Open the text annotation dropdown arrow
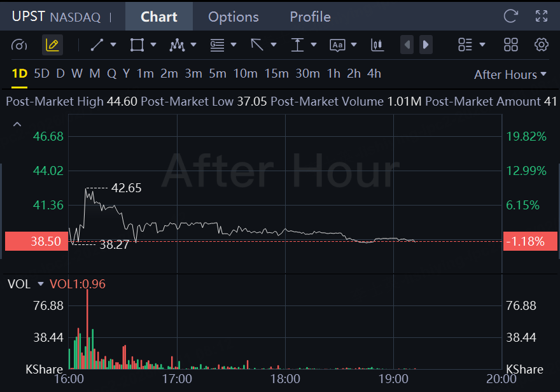 pos(354,45)
